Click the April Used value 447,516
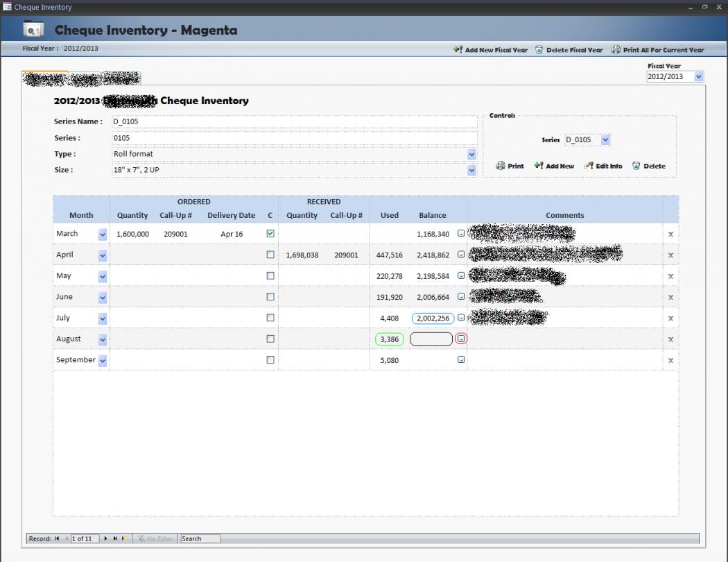The width and height of the screenshot is (728, 562). 390,255
